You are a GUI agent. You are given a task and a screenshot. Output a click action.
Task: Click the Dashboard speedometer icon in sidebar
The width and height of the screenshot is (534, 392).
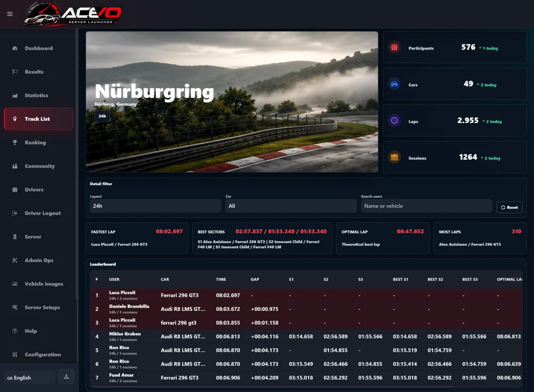pyautogui.click(x=14, y=49)
